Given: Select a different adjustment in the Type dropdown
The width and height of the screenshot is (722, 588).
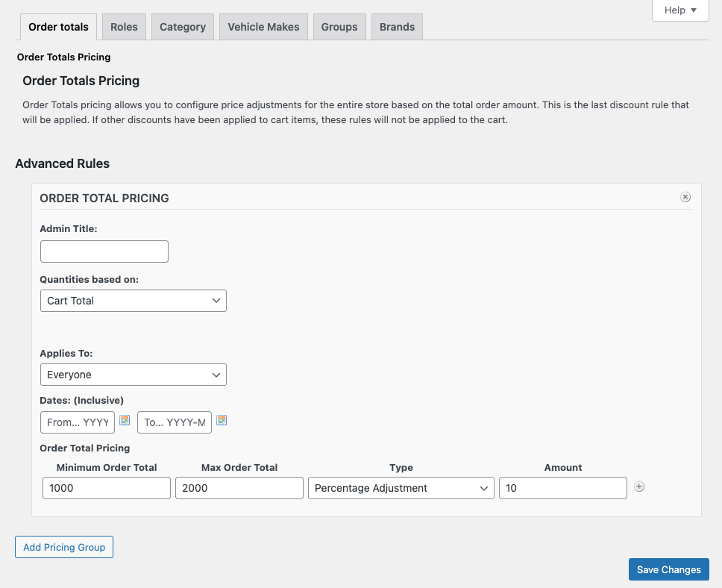Looking at the screenshot, I should [401, 487].
